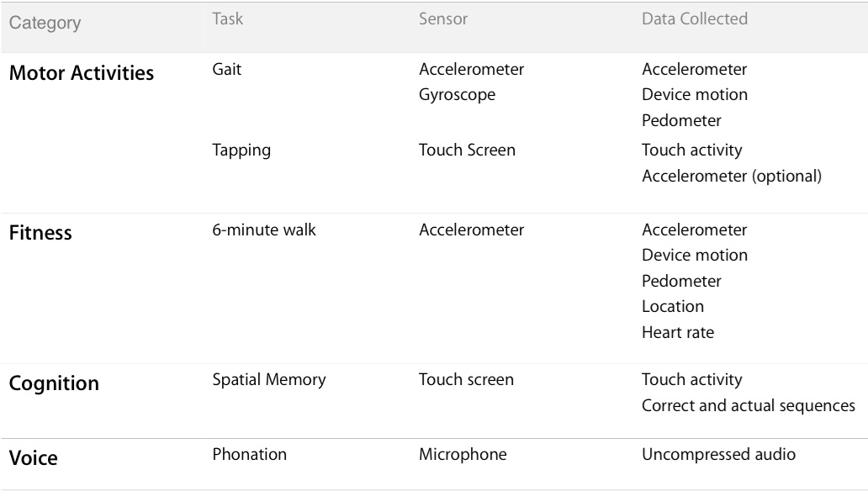Click the Location data item
Image resolution: width=868 pixels, height=491 pixels.
673,307
